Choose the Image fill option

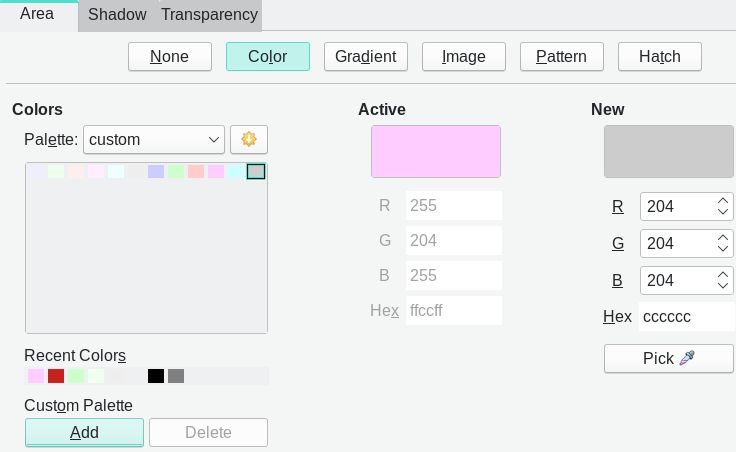[464, 57]
